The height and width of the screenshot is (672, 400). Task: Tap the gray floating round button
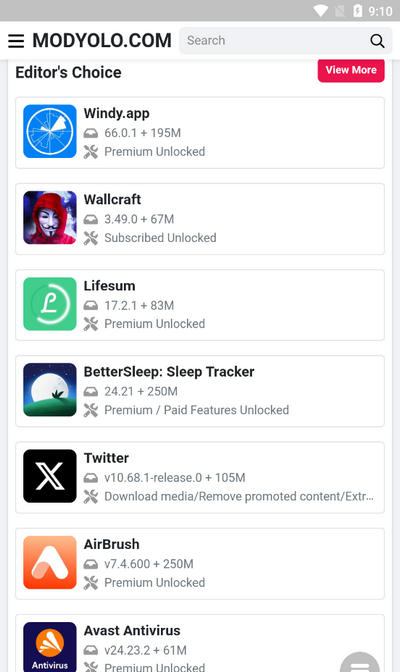point(360,662)
